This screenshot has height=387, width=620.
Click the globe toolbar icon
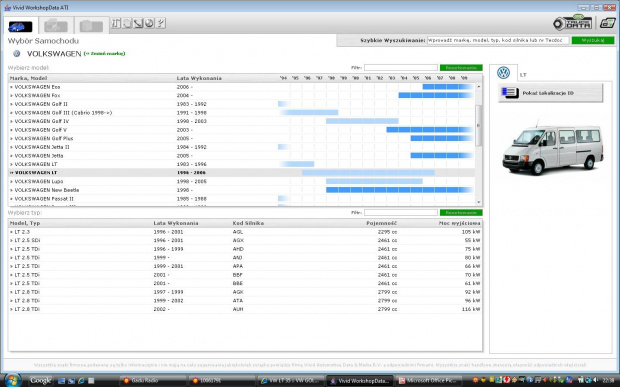coord(149,23)
